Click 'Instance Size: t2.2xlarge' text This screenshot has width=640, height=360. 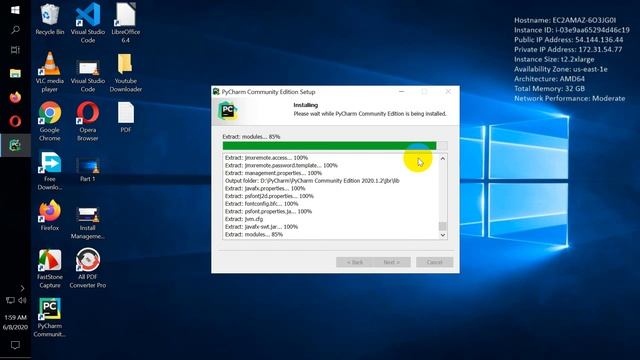554,59
